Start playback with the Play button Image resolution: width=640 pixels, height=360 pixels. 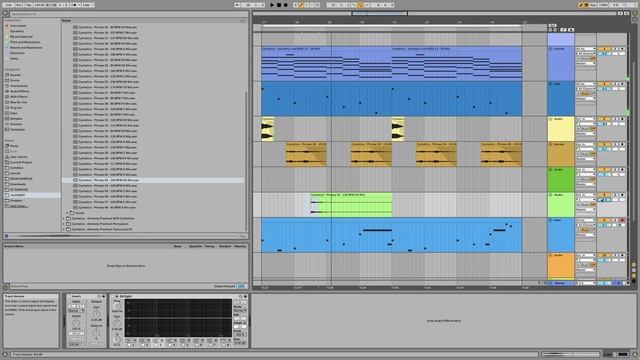272,5
